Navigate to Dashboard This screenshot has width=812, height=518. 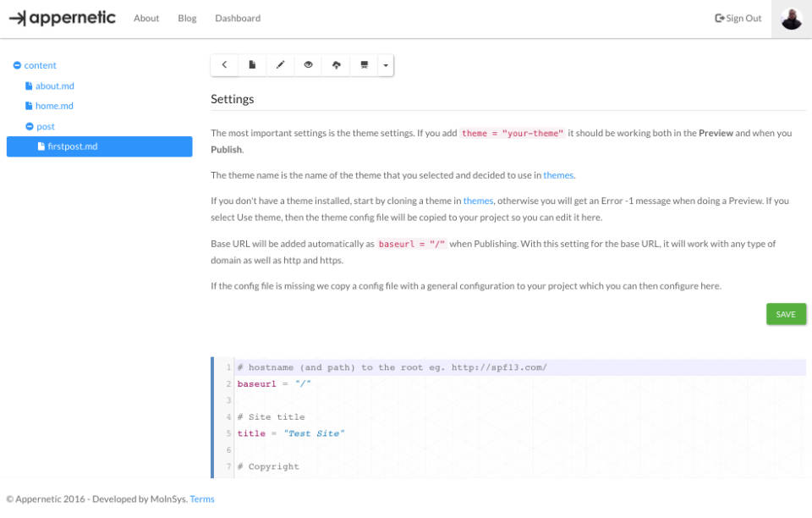pyautogui.click(x=238, y=19)
